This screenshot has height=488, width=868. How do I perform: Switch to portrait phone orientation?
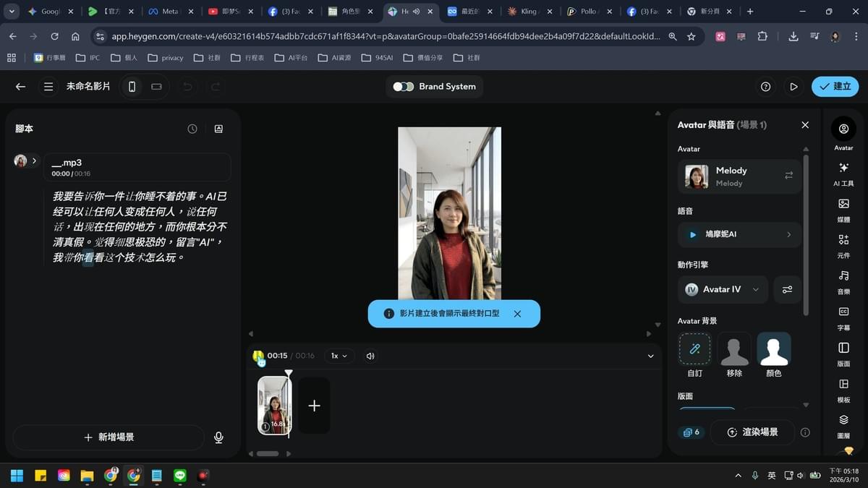(132, 87)
